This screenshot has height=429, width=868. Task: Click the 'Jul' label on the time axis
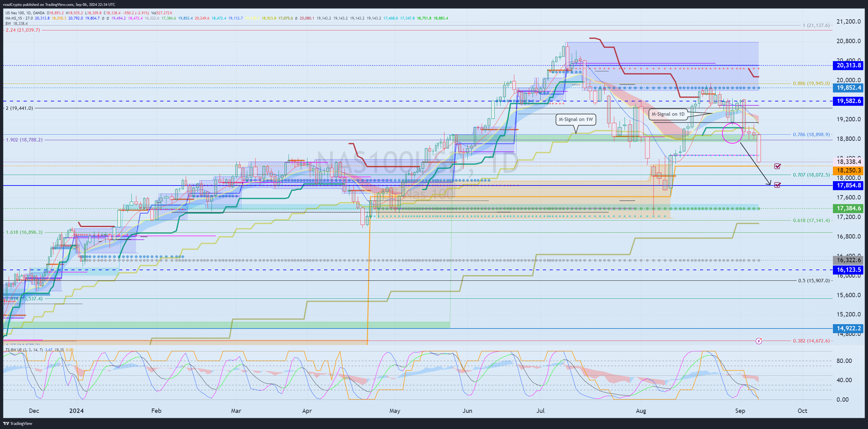coord(540,411)
